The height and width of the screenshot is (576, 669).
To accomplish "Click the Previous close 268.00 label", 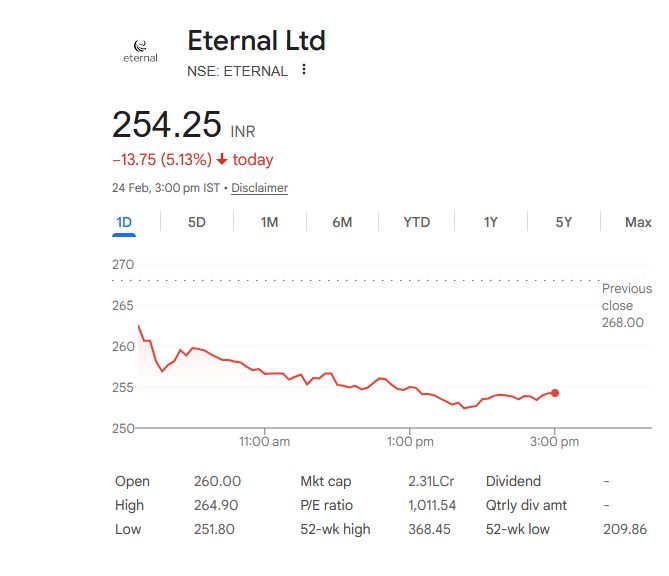I will point(626,305).
